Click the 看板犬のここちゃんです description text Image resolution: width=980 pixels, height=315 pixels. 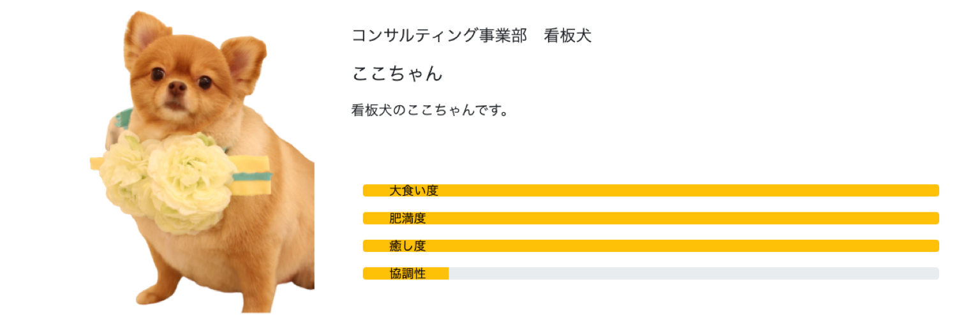pyautogui.click(x=429, y=110)
